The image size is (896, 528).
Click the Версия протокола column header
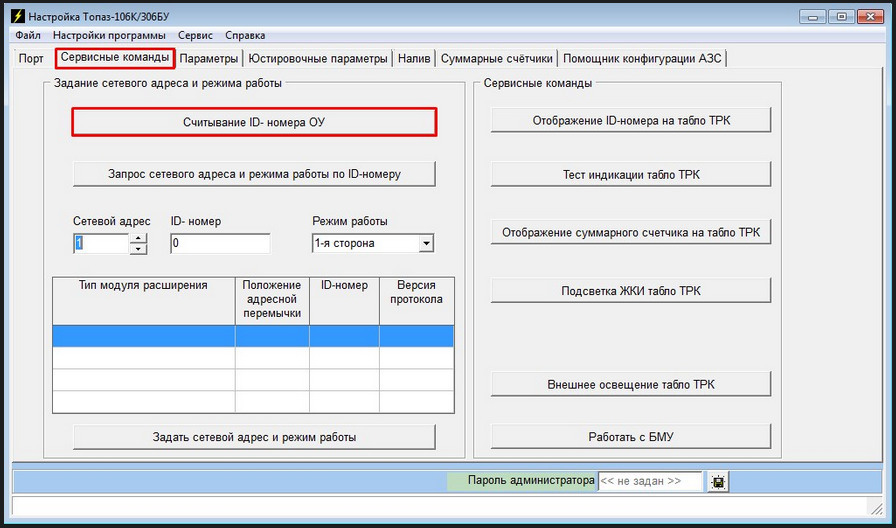(x=417, y=301)
